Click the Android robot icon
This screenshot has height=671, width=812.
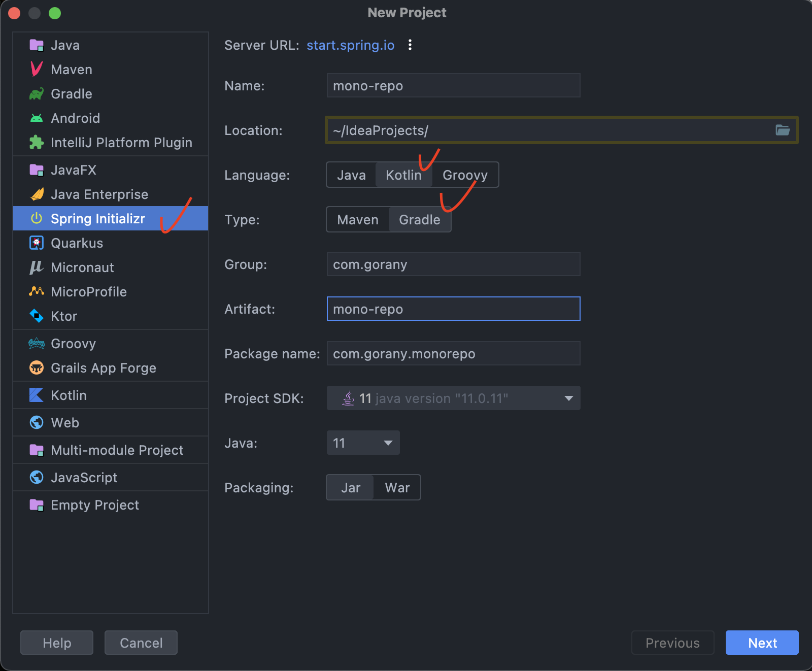point(37,118)
